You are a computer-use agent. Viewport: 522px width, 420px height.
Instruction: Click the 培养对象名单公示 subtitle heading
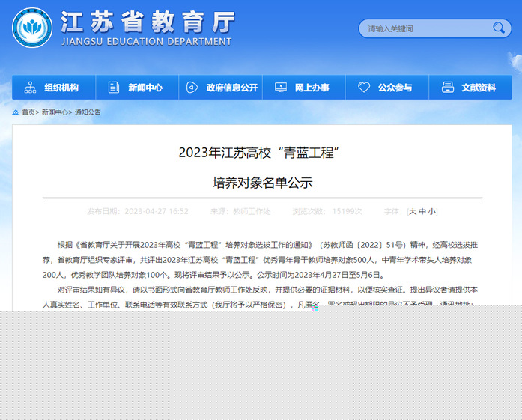click(x=262, y=183)
